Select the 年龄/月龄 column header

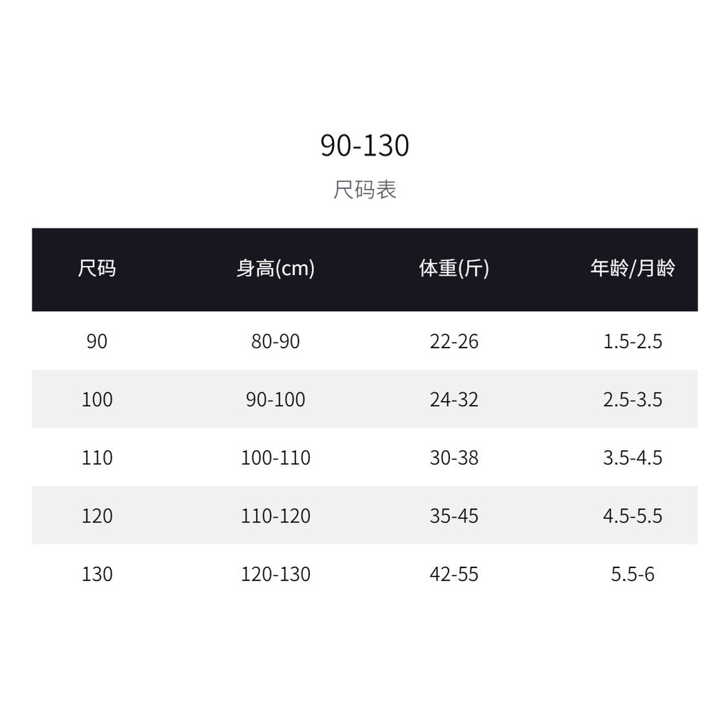pyautogui.click(x=632, y=269)
